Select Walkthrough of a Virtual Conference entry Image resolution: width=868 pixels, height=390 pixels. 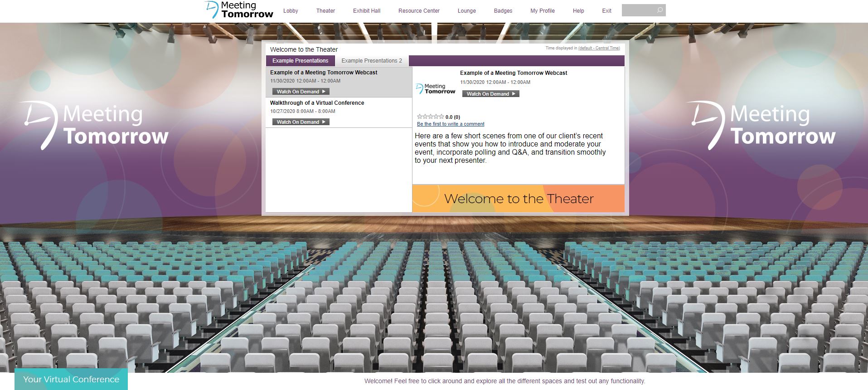339,112
